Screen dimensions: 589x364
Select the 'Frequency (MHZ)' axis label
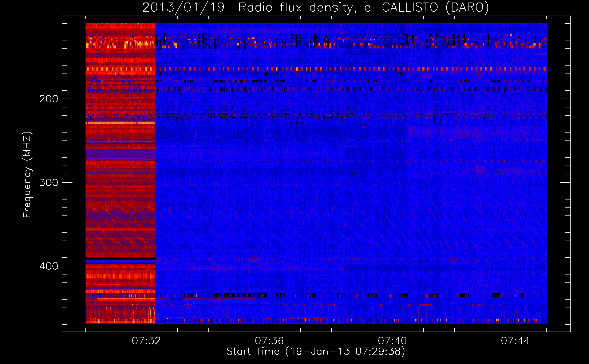[x=27, y=174]
